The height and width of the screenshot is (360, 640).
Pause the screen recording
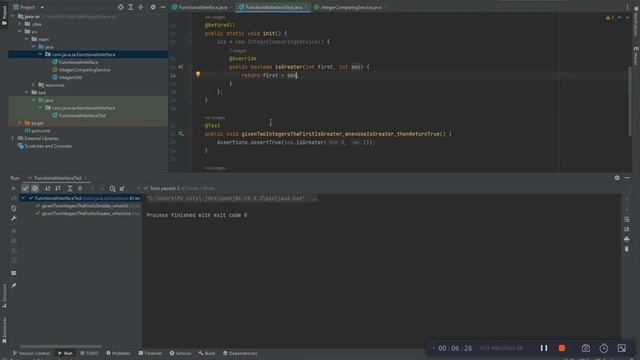point(544,348)
